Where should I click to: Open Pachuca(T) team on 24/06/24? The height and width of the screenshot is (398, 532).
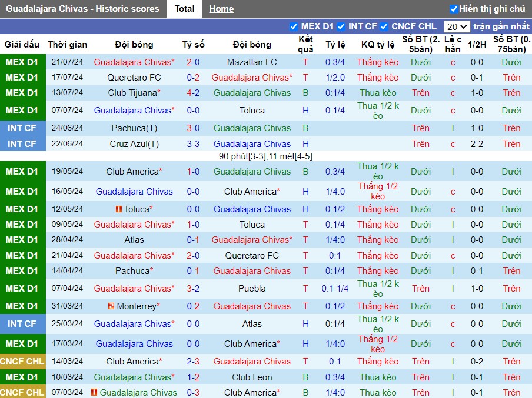134,128
